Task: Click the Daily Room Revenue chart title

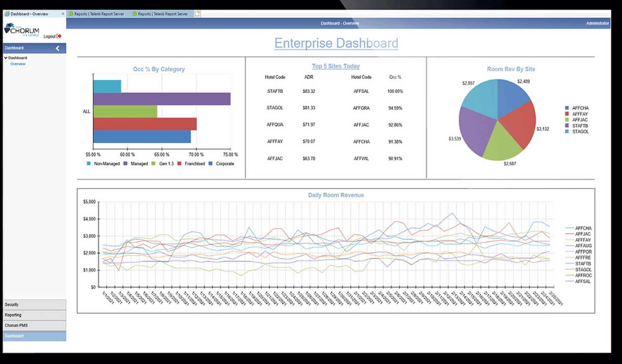Action: 336,195
